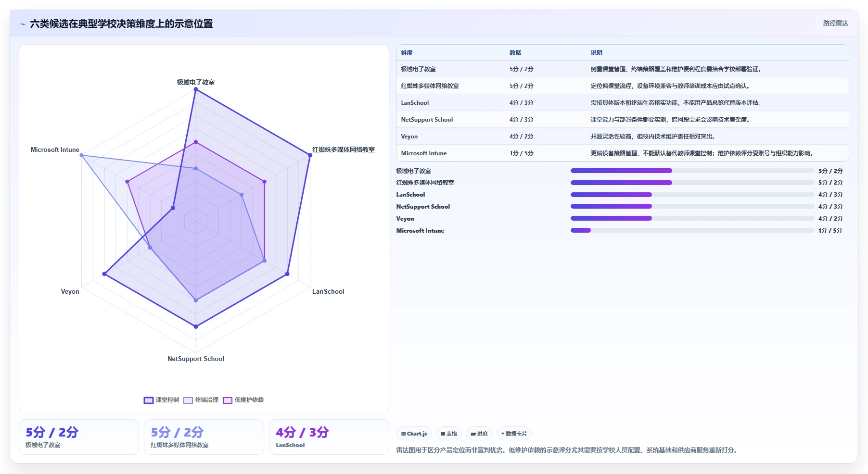Open the LanSchool 4分 / 3分 data card

click(x=329, y=437)
